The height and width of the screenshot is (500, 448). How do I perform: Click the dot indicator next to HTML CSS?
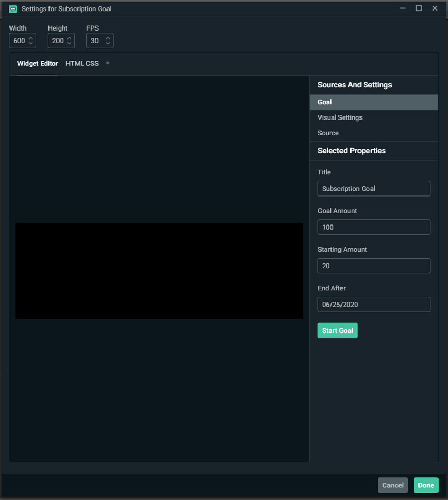(x=108, y=63)
